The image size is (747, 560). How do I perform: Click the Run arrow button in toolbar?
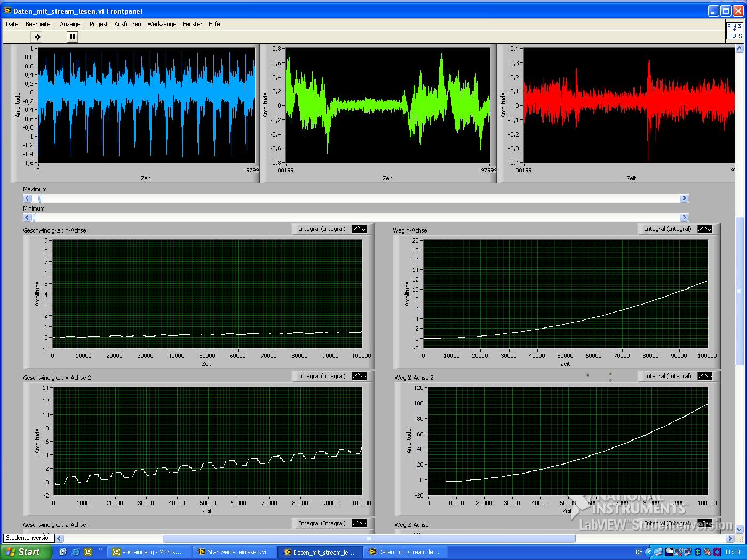tap(36, 37)
